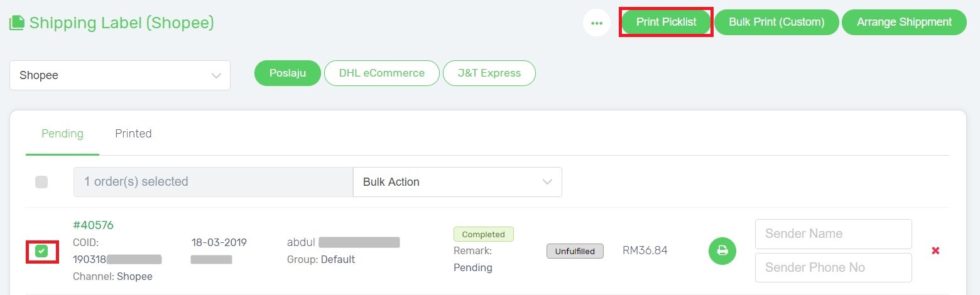Viewport: 980px width, 295px height.
Task: Expand the Bulk Action dropdown
Action: click(x=457, y=182)
